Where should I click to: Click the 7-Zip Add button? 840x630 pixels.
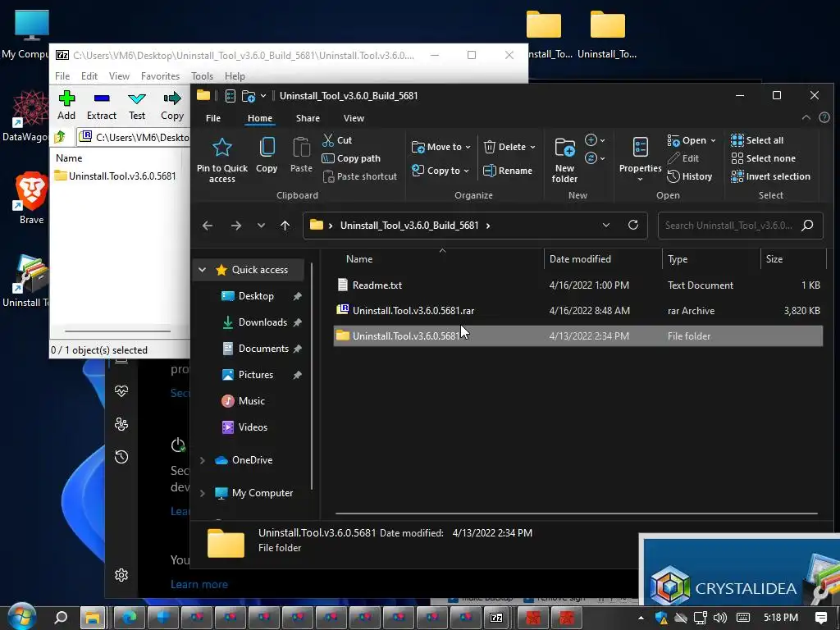[x=66, y=105]
